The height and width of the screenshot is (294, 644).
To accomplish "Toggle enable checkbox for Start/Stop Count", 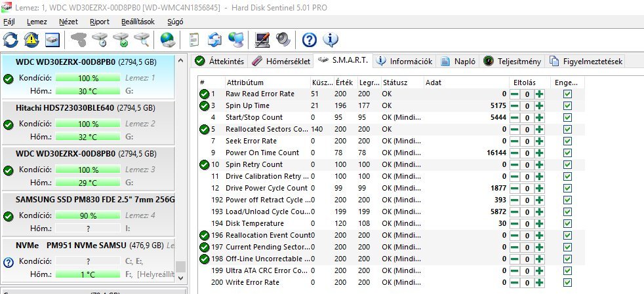I will (x=568, y=118).
